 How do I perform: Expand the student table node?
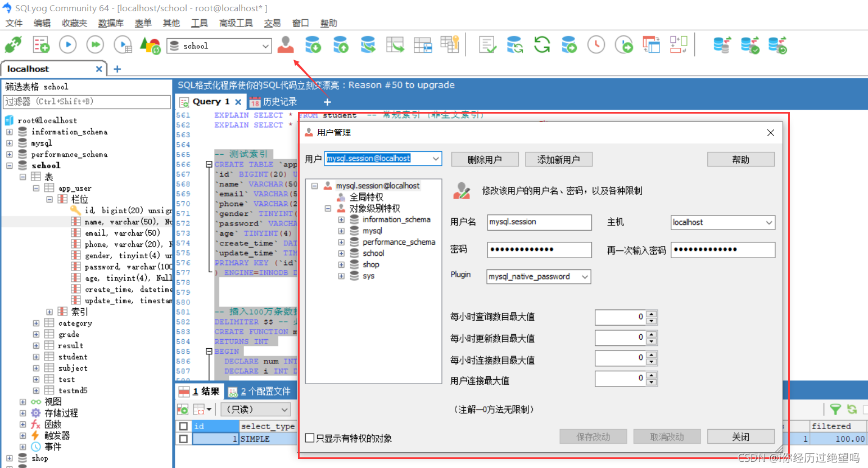pyautogui.click(x=36, y=357)
